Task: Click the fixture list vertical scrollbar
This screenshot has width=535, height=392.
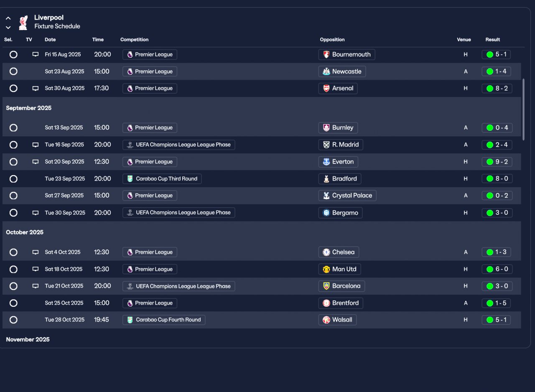Action: tap(524, 109)
